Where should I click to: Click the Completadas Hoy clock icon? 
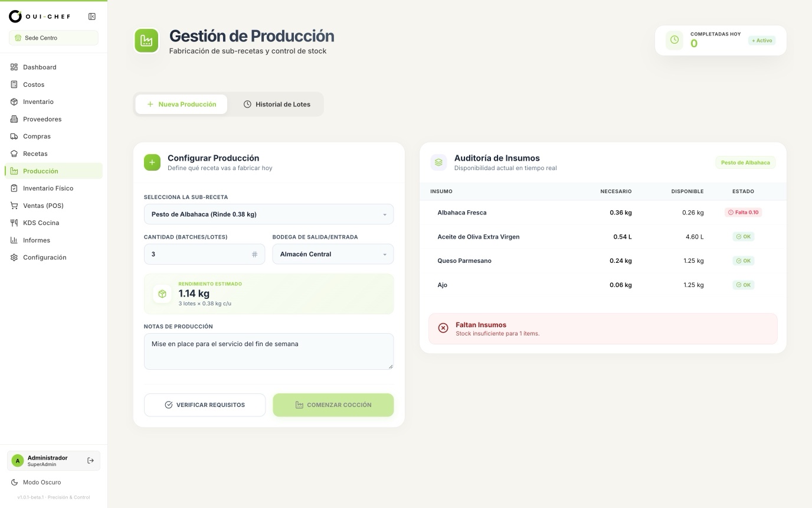[x=675, y=40]
